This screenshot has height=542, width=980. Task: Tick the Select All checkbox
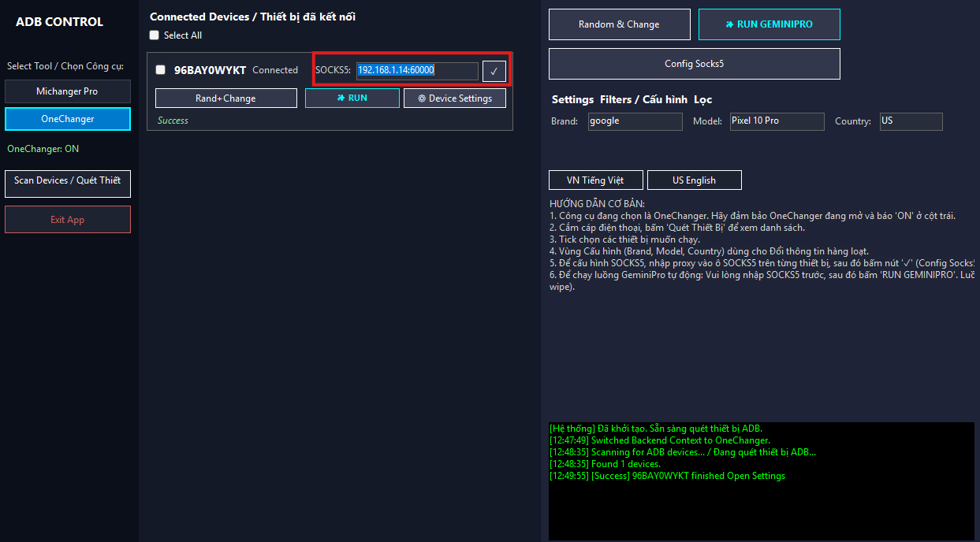(155, 35)
